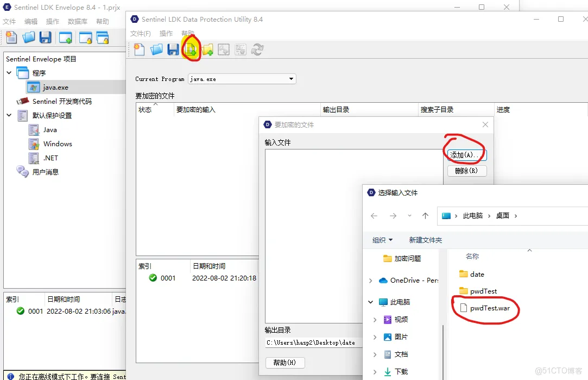Open 文件(F) menu in Data Protection Utility

tap(141, 34)
